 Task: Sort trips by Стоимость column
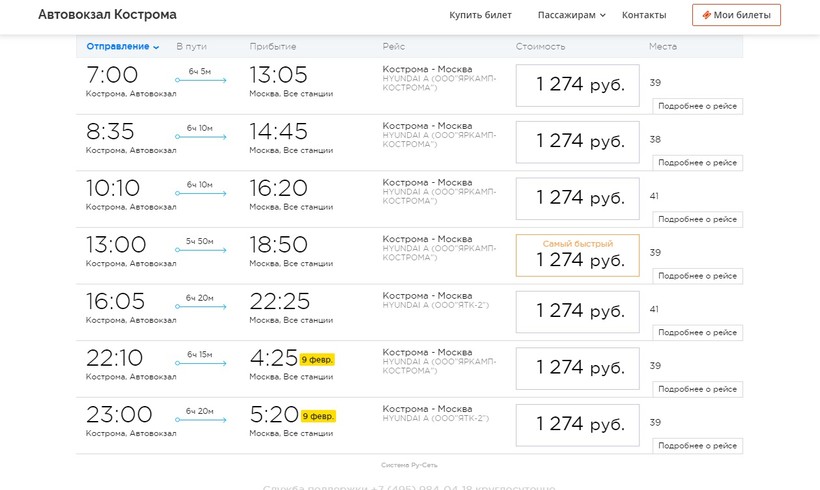(x=540, y=47)
